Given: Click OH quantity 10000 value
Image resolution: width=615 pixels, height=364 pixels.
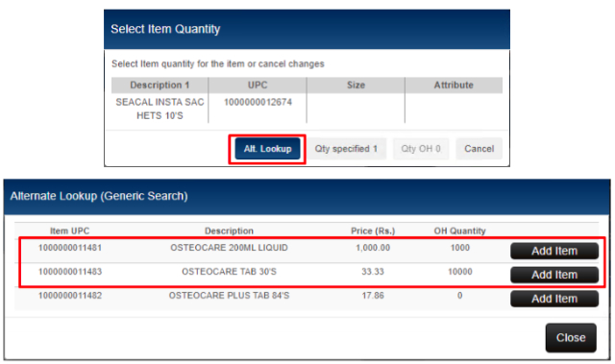Looking at the screenshot, I should [x=459, y=272].
